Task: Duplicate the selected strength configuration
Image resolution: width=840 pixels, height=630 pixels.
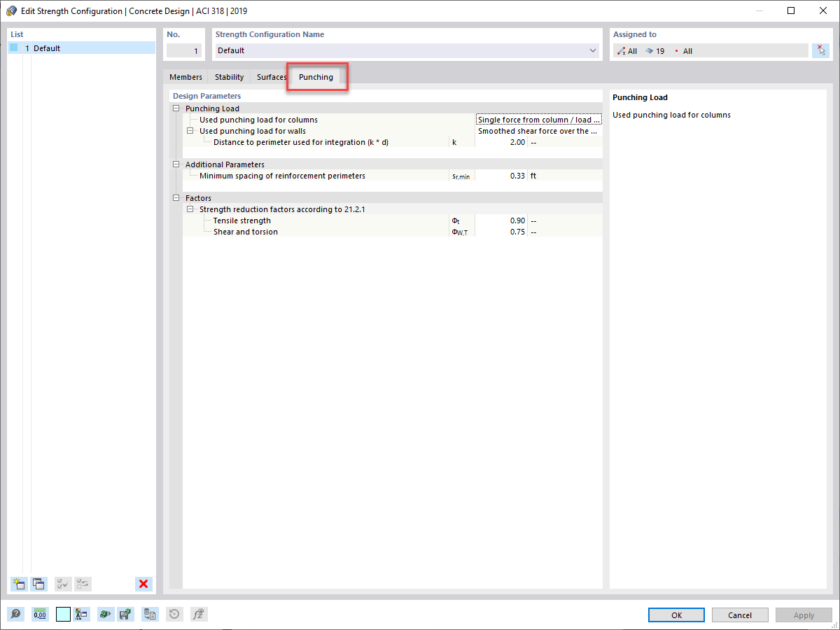Action: tap(38, 584)
